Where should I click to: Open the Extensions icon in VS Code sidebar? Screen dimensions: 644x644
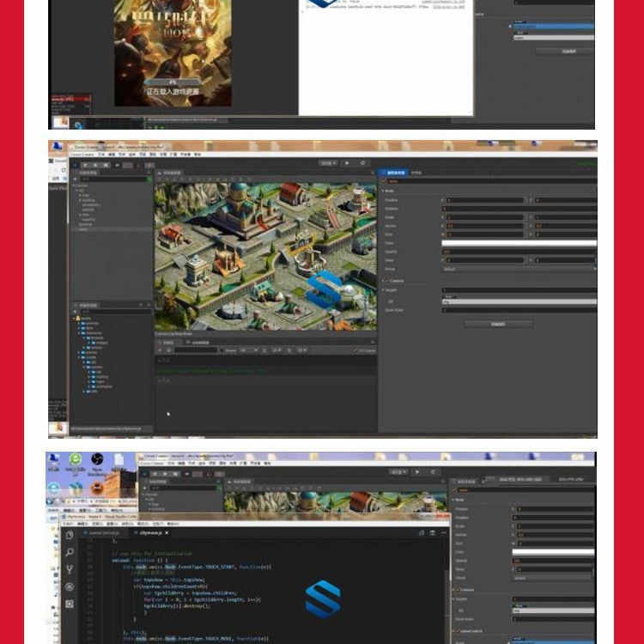coord(70,604)
